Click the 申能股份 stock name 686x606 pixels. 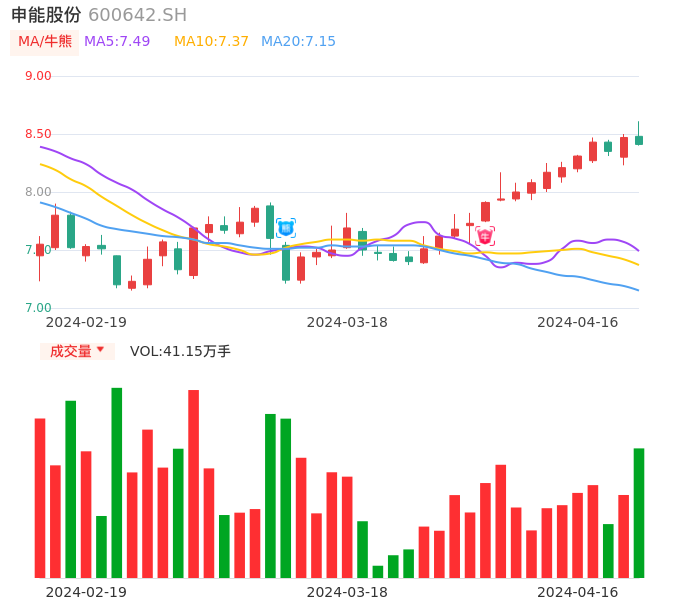click(46, 15)
